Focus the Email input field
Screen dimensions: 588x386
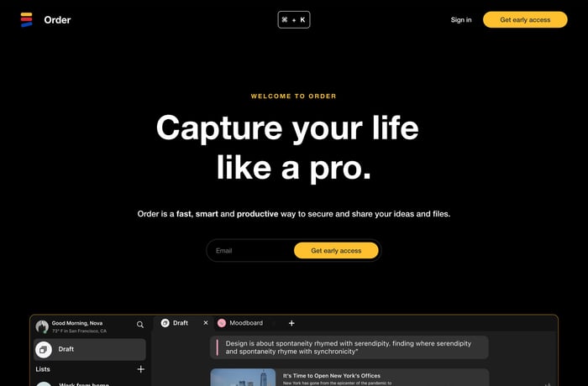(x=250, y=250)
